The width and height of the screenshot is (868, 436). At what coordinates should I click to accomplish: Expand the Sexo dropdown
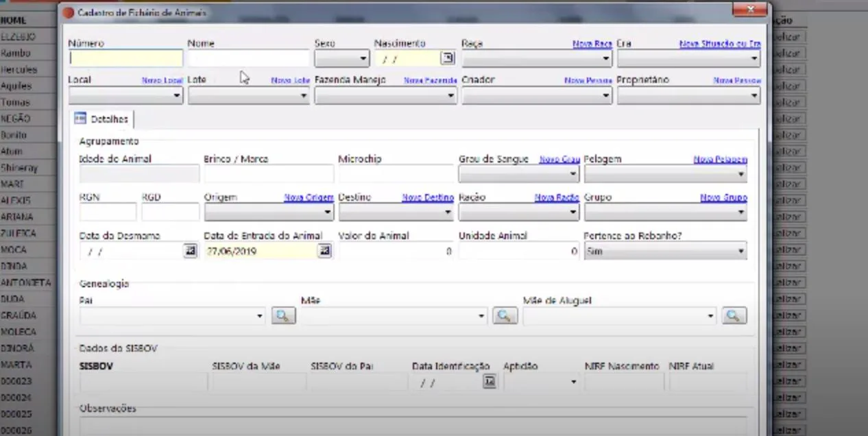click(x=341, y=59)
